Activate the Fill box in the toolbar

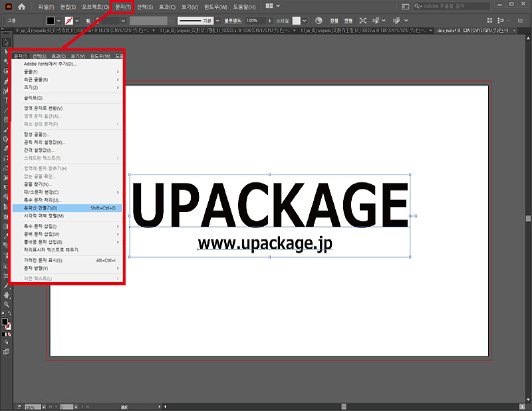click(x=5, y=321)
